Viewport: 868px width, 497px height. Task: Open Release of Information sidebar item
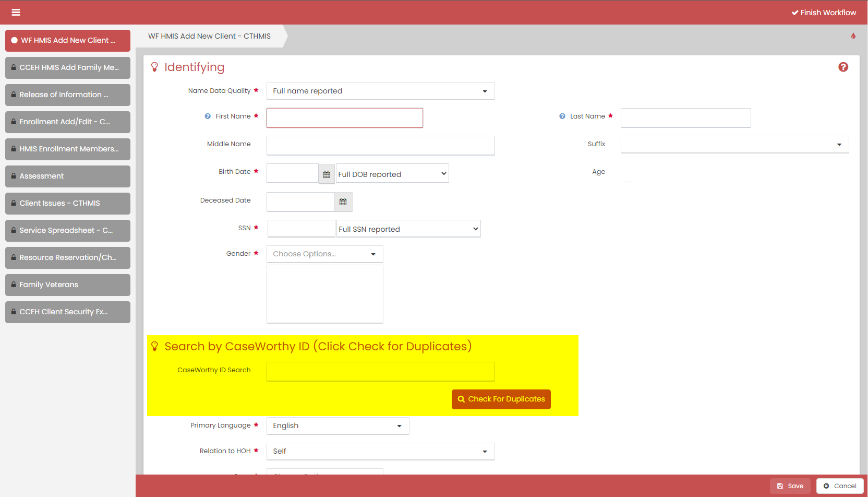pos(68,95)
